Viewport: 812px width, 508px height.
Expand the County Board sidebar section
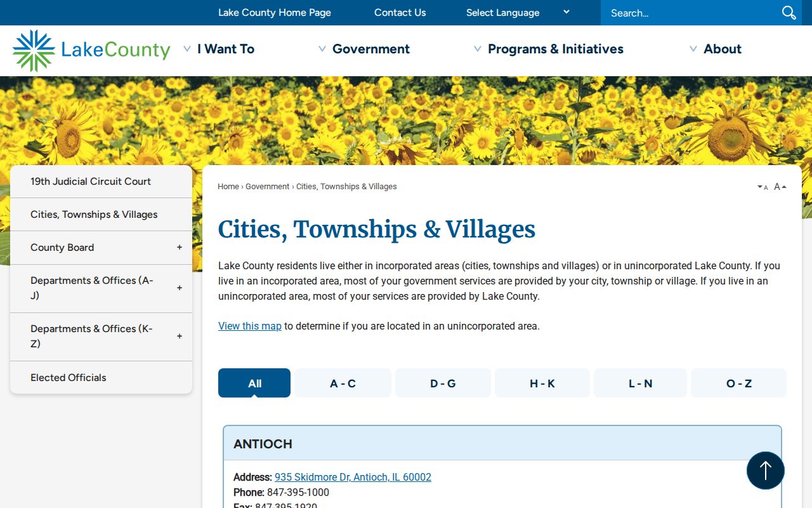pos(180,248)
